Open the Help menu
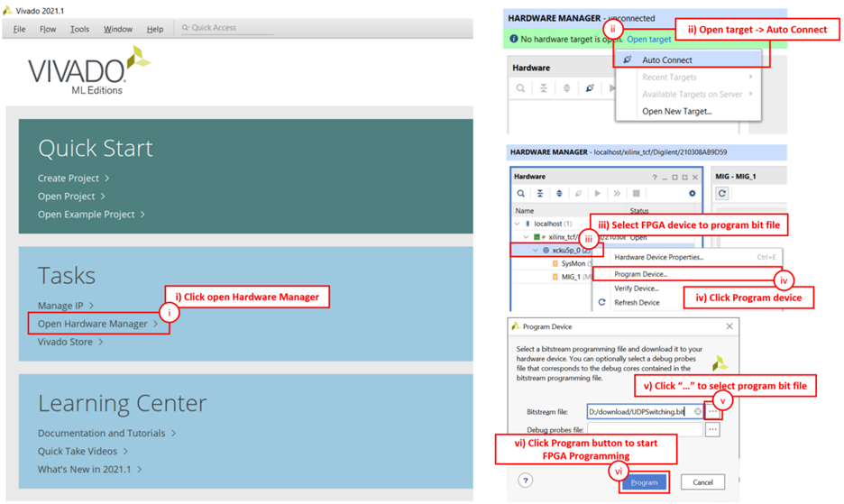844x504 pixels. 155,29
